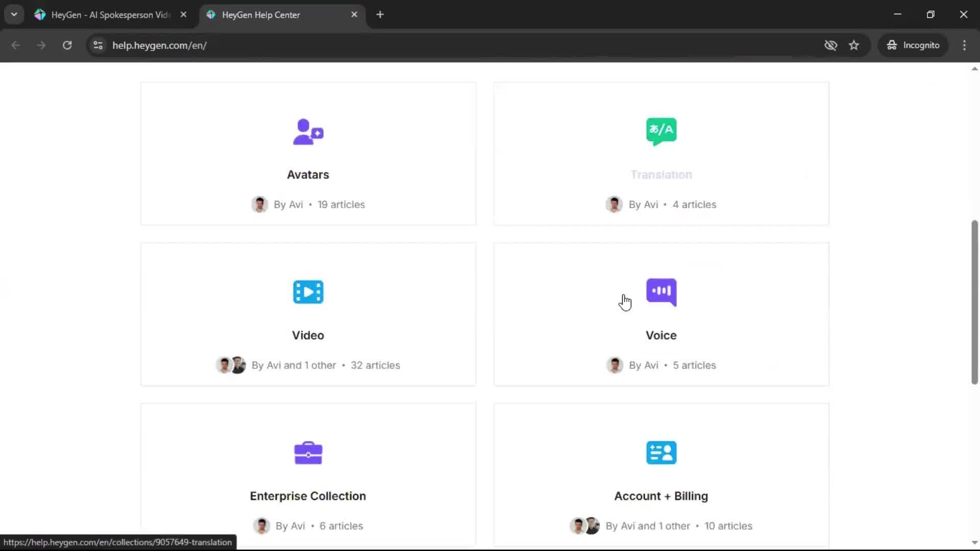Open the Translation collection green icon

tap(661, 131)
